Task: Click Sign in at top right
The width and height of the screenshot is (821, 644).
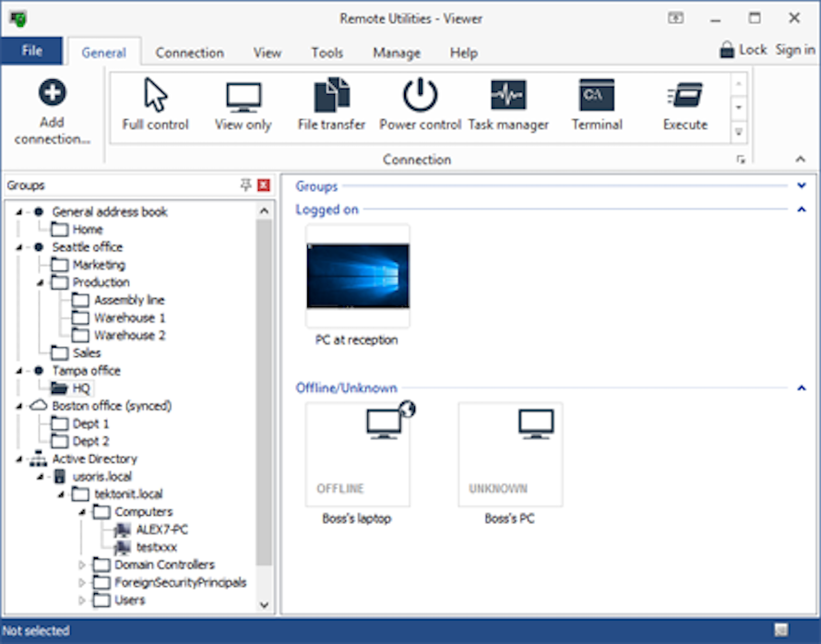Action: [794, 51]
